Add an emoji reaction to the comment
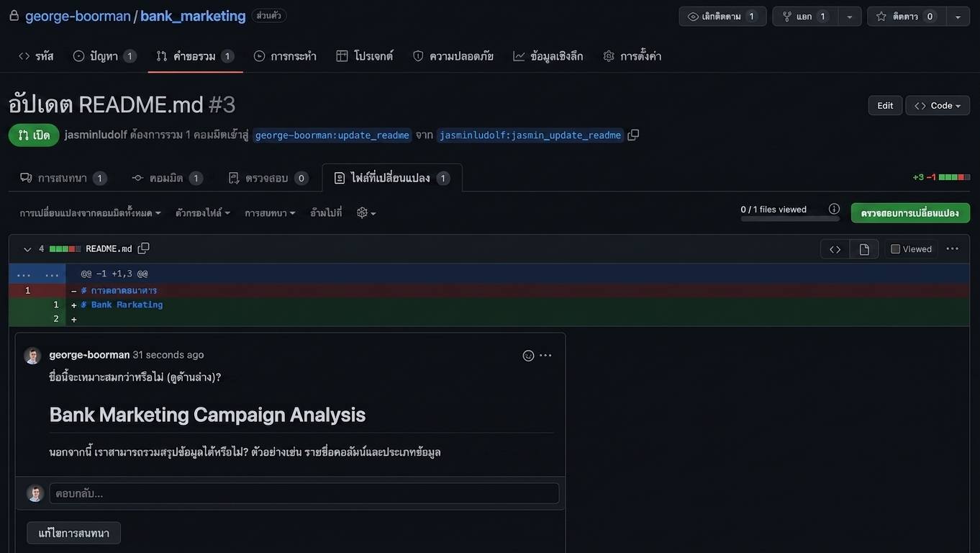 click(x=528, y=356)
